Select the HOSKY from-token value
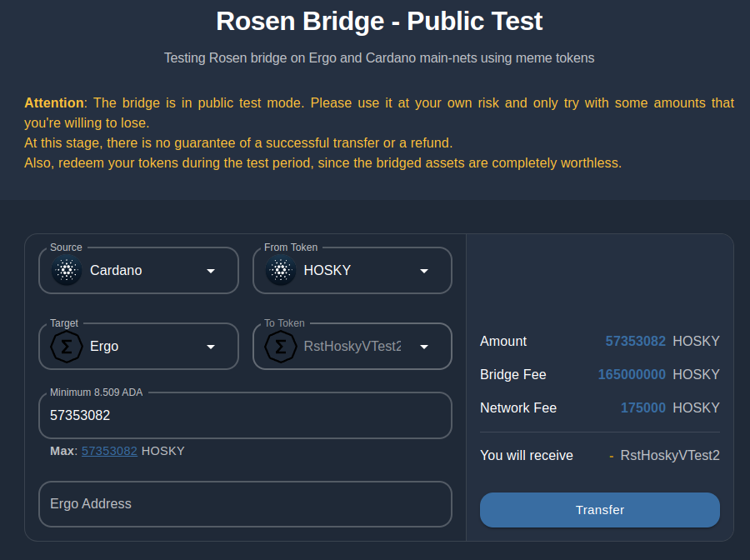Screen dimensions: 750x560 pos(327,270)
